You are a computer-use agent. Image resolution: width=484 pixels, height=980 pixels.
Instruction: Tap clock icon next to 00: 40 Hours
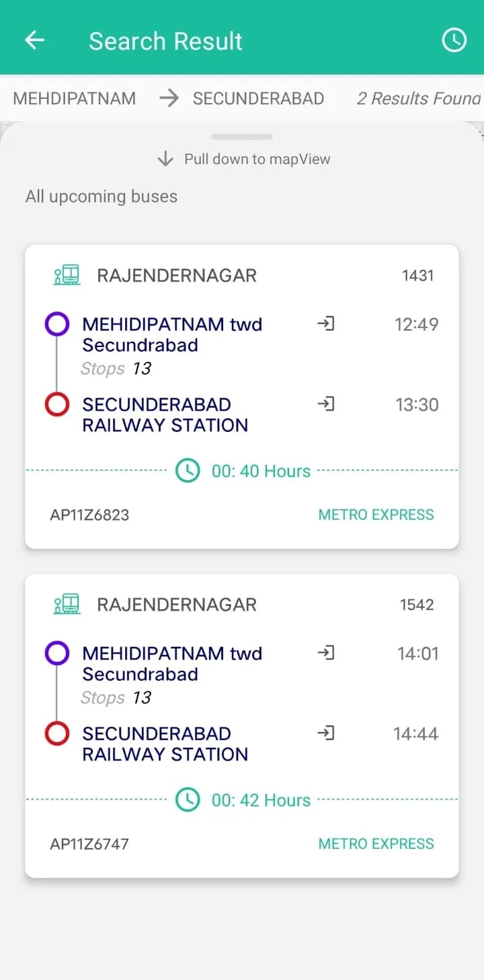pyautogui.click(x=188, y=471)
